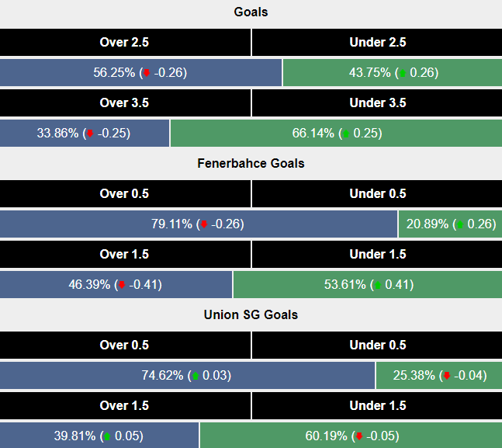This screenshot has height=448, width=502.
Task: Select the green arrow next to 74.62%
Action: pos(195,377)
